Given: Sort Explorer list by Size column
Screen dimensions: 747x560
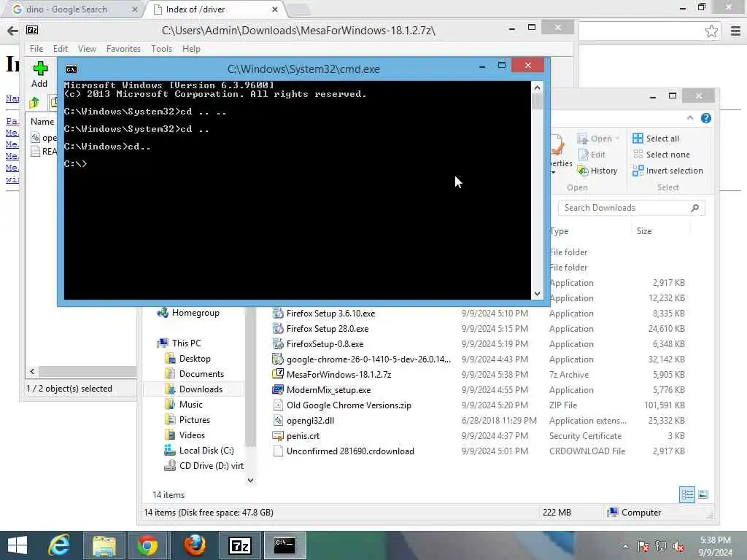Looking at the screenshot, I should tap(644, 231).
